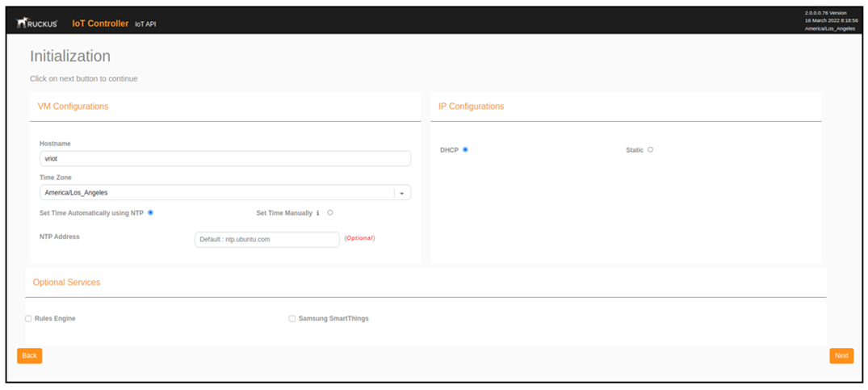
Task: Click the Time Zone label
Action: coord(56,178)
